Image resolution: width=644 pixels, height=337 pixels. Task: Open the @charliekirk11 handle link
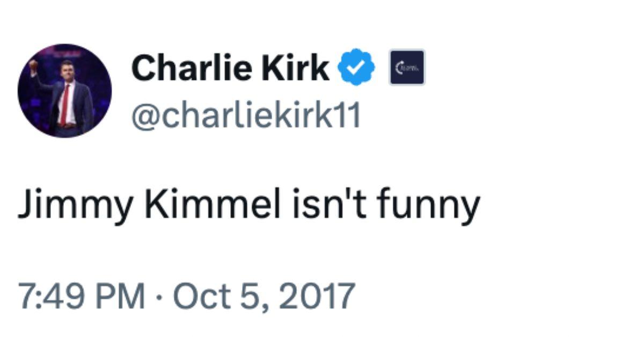[246, 115]
